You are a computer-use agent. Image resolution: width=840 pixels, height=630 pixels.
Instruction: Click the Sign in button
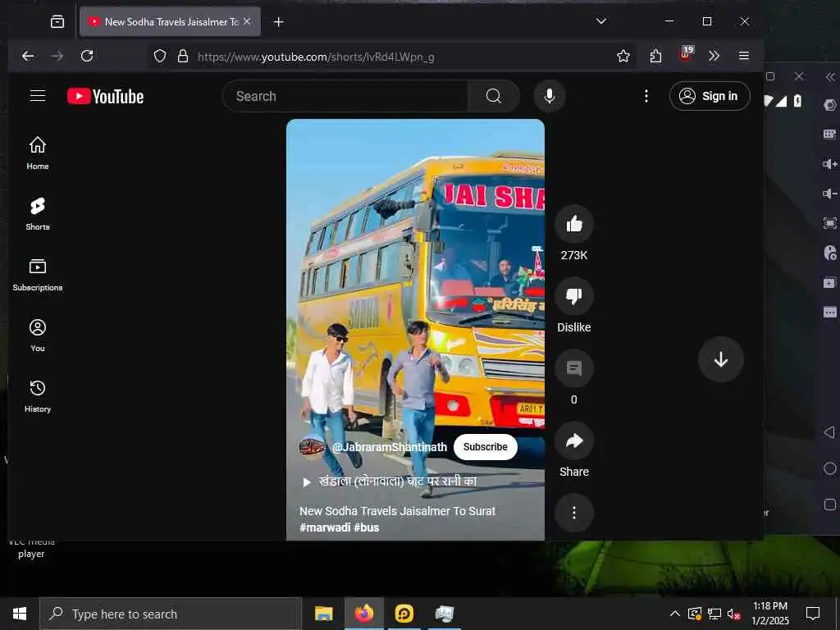click(x=710, y=96)
